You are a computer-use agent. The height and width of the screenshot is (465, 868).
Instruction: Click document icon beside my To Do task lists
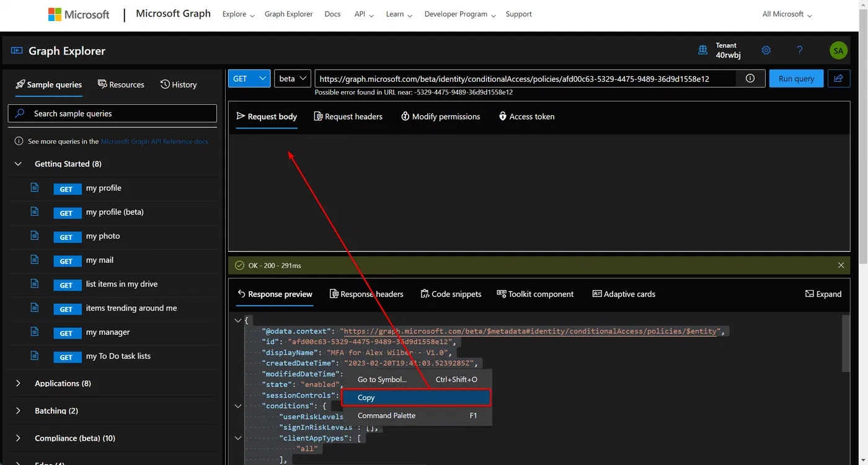click(35, 356)
